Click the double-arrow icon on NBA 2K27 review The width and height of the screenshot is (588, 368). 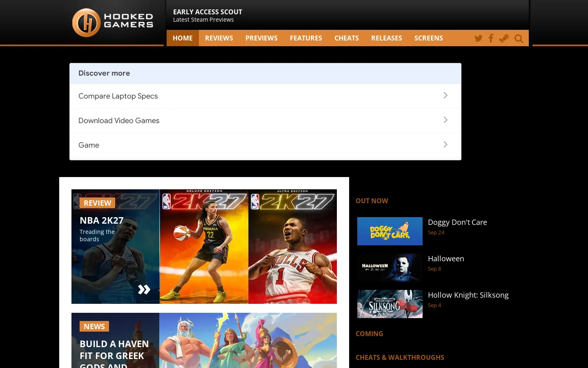tap(144, 289)
